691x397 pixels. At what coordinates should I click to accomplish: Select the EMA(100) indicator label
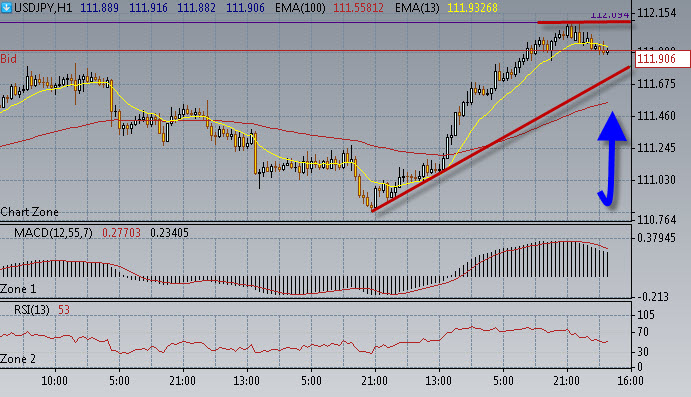300,8
